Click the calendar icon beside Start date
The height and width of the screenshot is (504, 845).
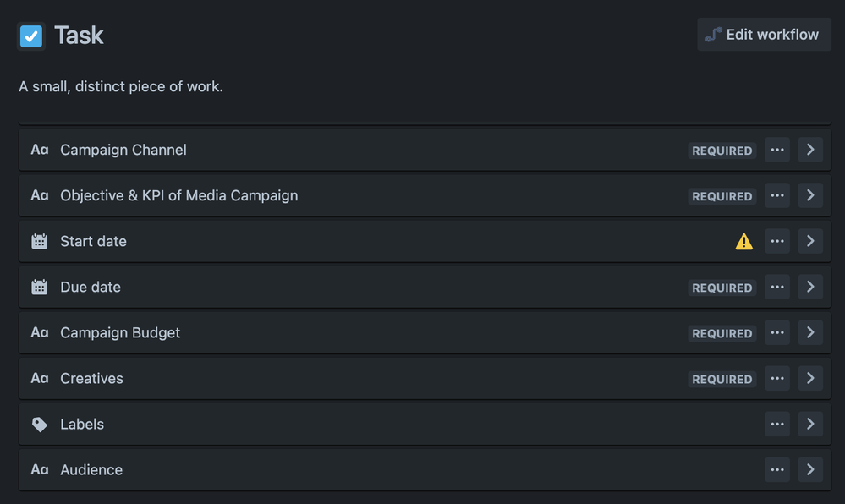(x=40, y=242)
